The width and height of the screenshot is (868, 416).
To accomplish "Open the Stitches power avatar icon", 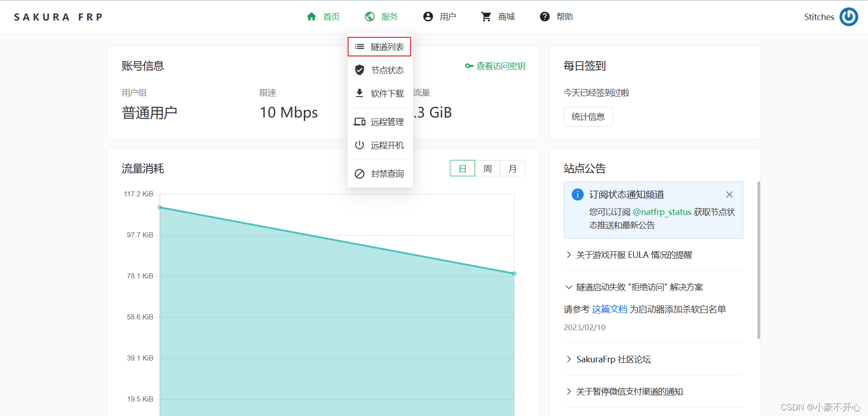I will pos(848,17).
